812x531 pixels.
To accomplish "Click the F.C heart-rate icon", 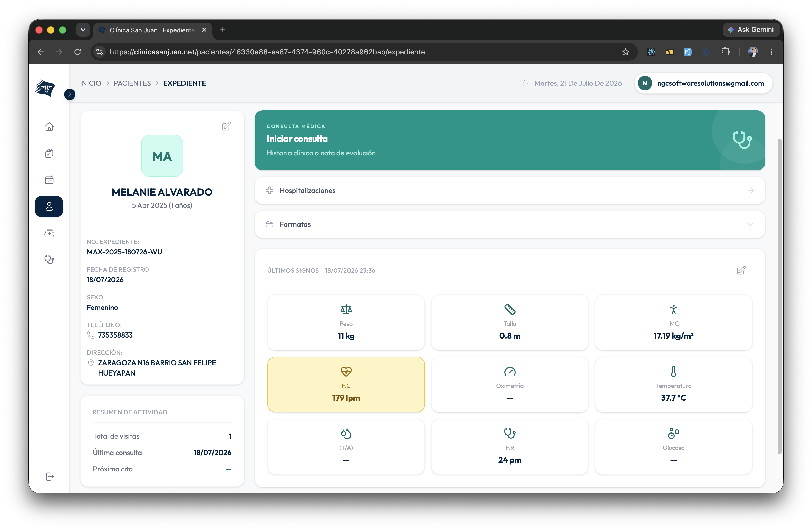I will click(346, 371).
